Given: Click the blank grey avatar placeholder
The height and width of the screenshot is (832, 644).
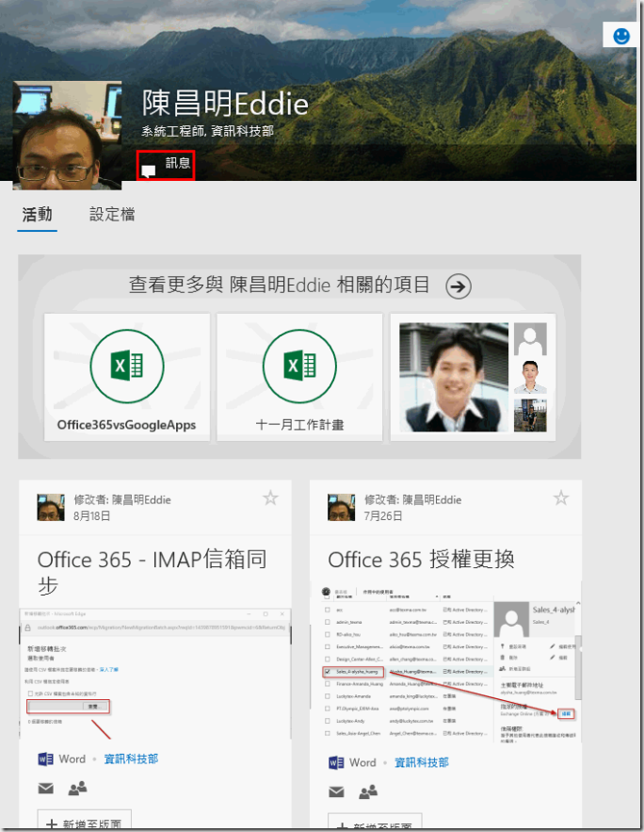Looking at the screenshot, I should (x=531, y=338).
